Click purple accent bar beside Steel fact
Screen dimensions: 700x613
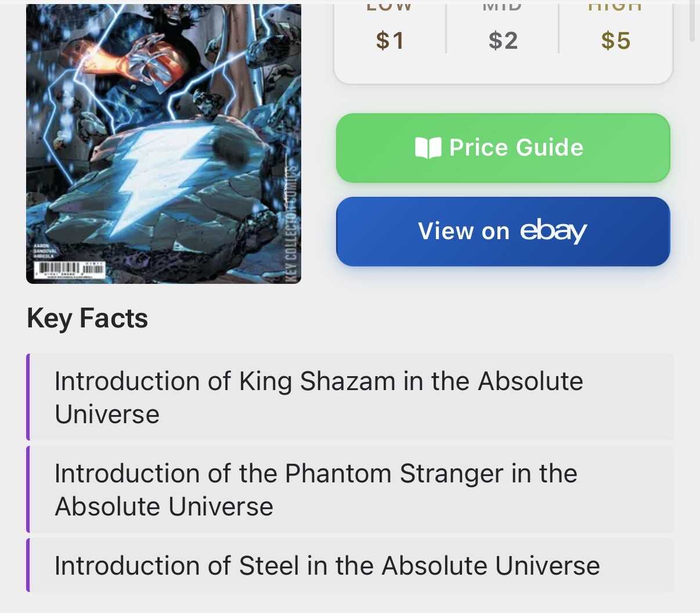[x=28, y=565]
